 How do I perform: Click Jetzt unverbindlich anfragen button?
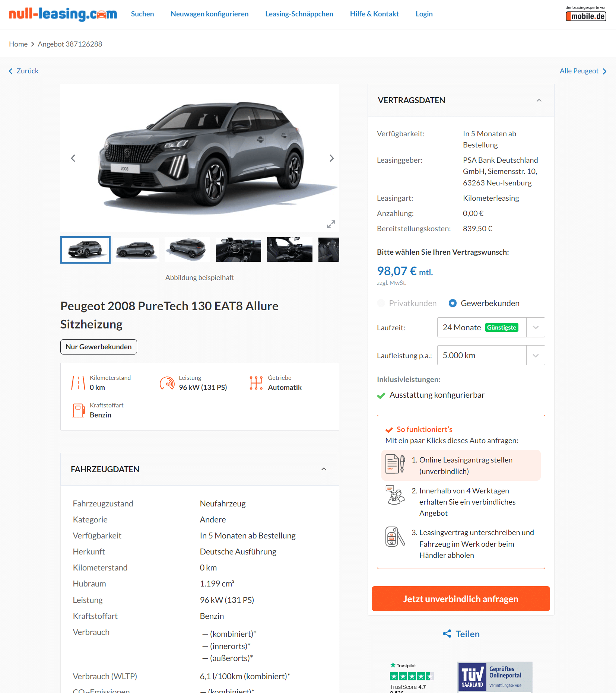[x=461, y=599]
